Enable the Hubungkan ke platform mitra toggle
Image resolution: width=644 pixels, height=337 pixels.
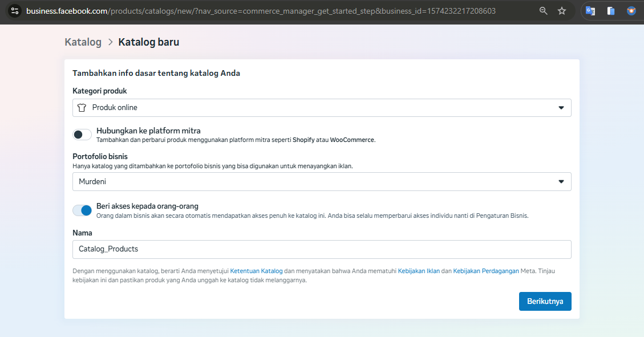coord(82,135)
